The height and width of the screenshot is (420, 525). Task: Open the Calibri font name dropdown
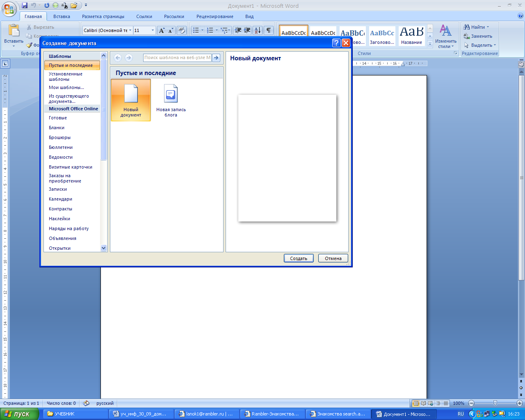[x=130, y=30]
